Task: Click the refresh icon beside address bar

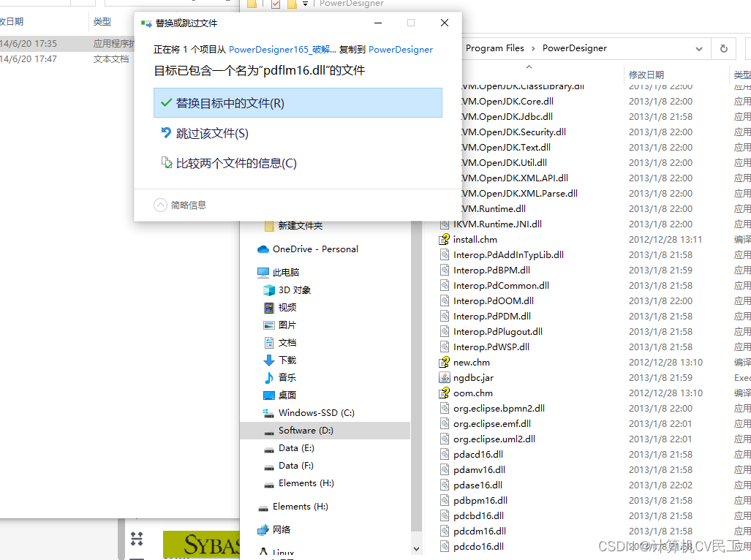Action: coord(723,48)
